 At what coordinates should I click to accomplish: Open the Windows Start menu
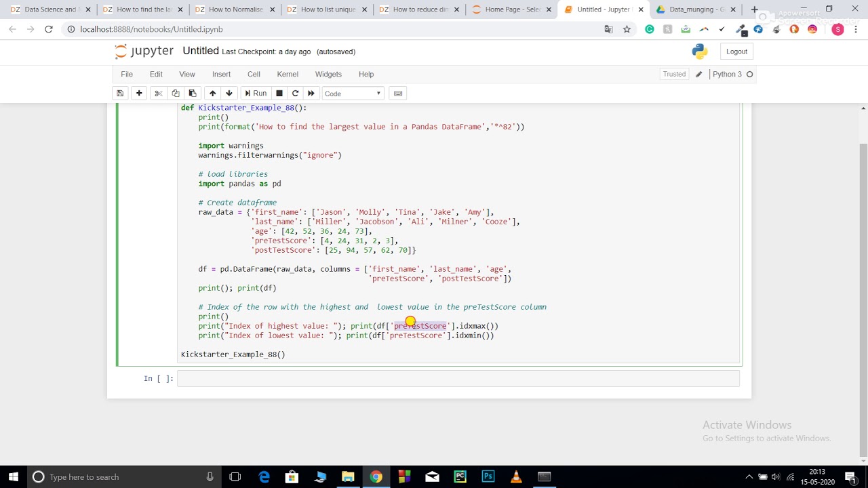pyautogui.click(x=14, y=476)
